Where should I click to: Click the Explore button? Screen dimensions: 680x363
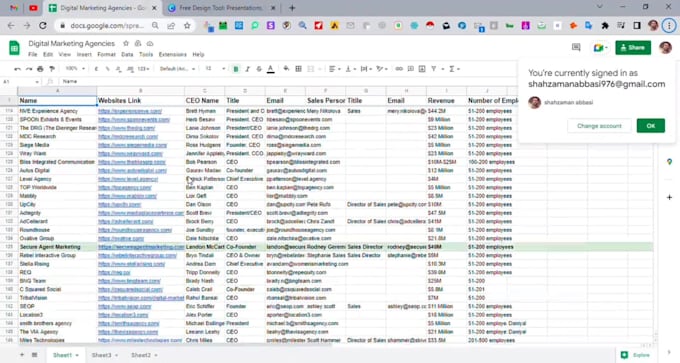click(635, 355)
